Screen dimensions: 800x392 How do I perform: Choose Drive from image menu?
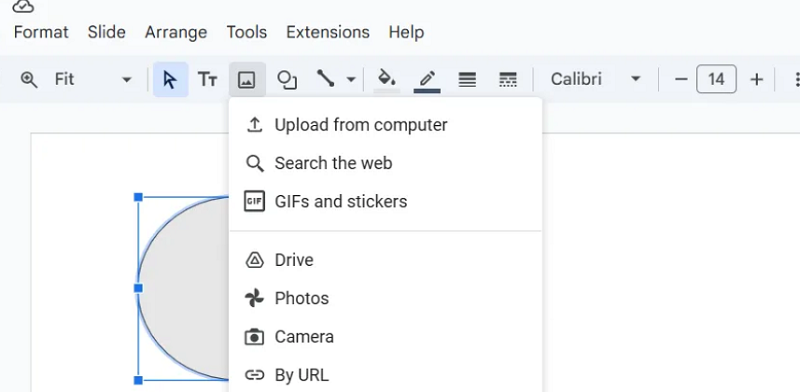[x=386, y=260]
